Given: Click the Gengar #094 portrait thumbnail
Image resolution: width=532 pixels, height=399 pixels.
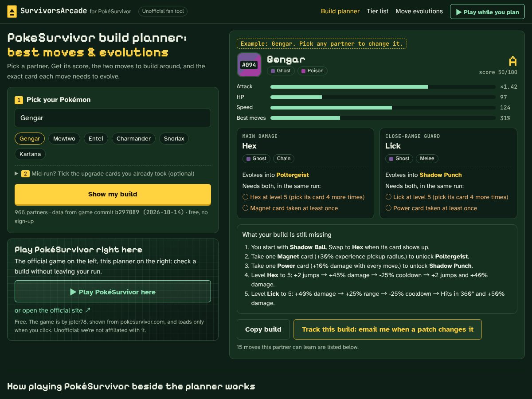Looking at the screenshot, I should coord(249,65).
